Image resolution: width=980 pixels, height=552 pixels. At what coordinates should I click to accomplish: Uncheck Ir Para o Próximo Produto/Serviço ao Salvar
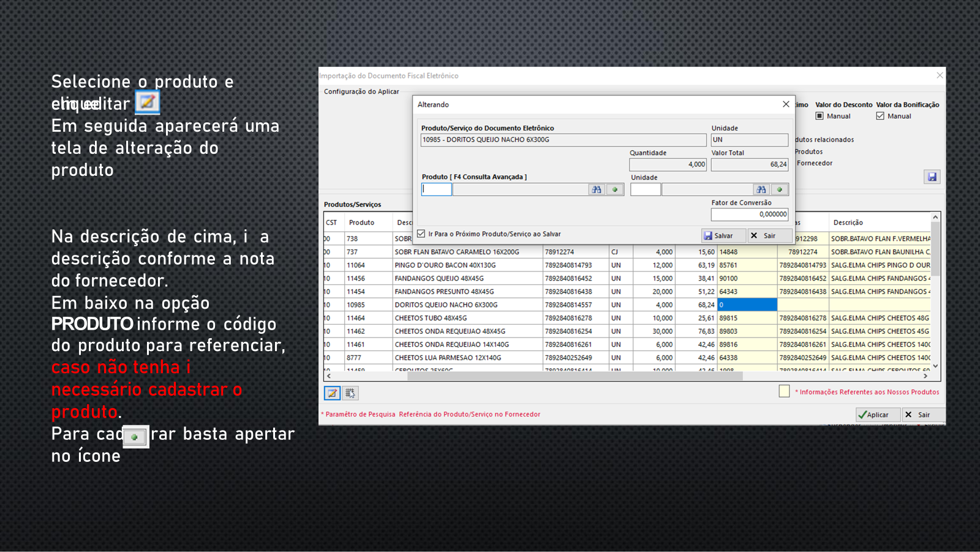click(x=421, y=234)
